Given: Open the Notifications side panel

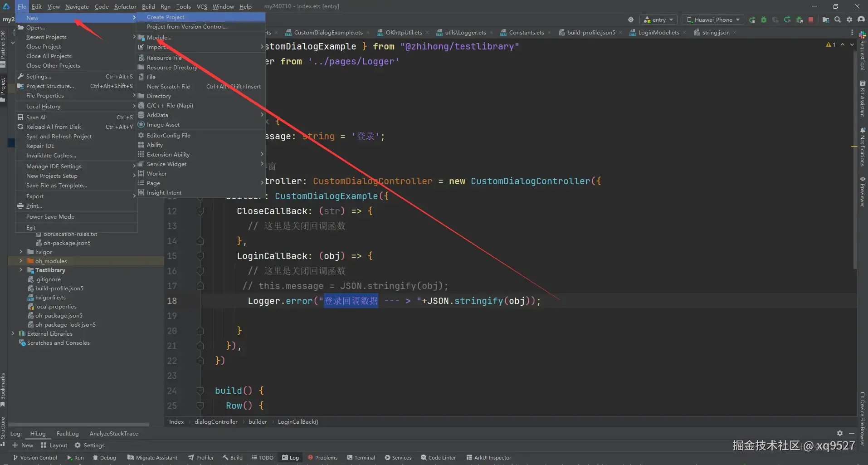Looking at the screenshot, I should coord(862,147).
